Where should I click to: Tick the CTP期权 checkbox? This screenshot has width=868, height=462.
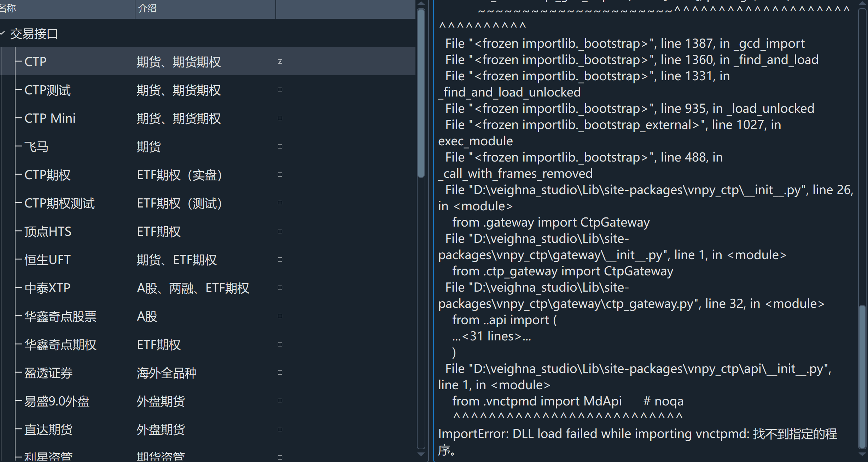(x=280, y=175)
